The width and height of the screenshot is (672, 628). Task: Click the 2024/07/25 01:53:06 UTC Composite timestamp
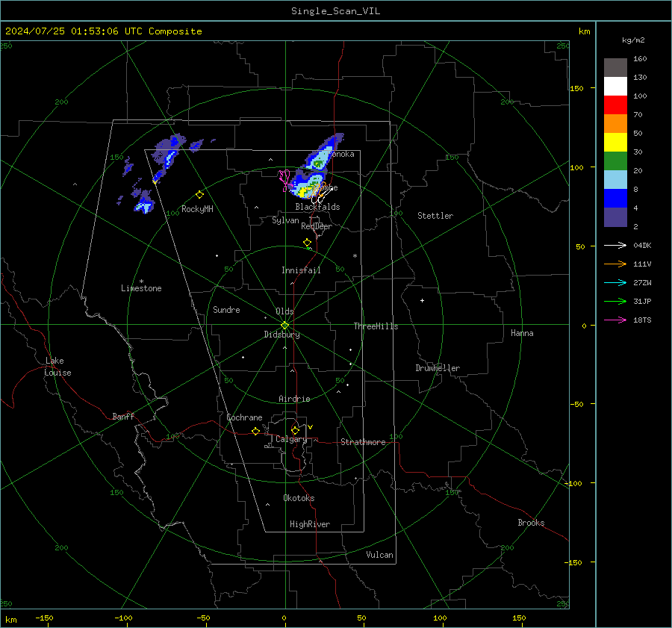tap(103, 31)
